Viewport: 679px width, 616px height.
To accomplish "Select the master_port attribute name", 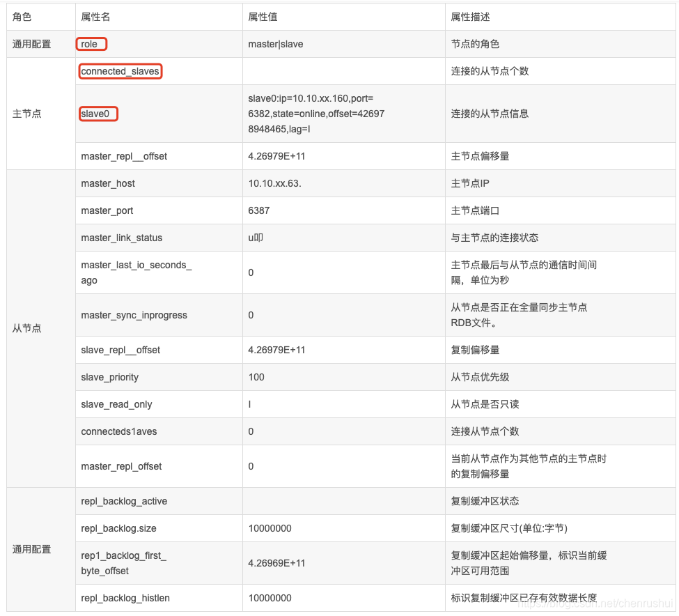I will click(x=107, y=211).
